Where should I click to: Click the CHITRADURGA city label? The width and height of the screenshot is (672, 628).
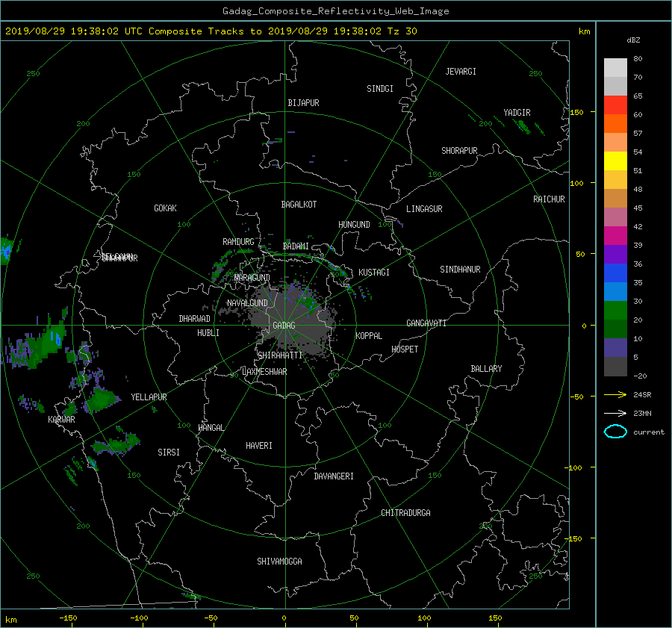pos(405,513)
